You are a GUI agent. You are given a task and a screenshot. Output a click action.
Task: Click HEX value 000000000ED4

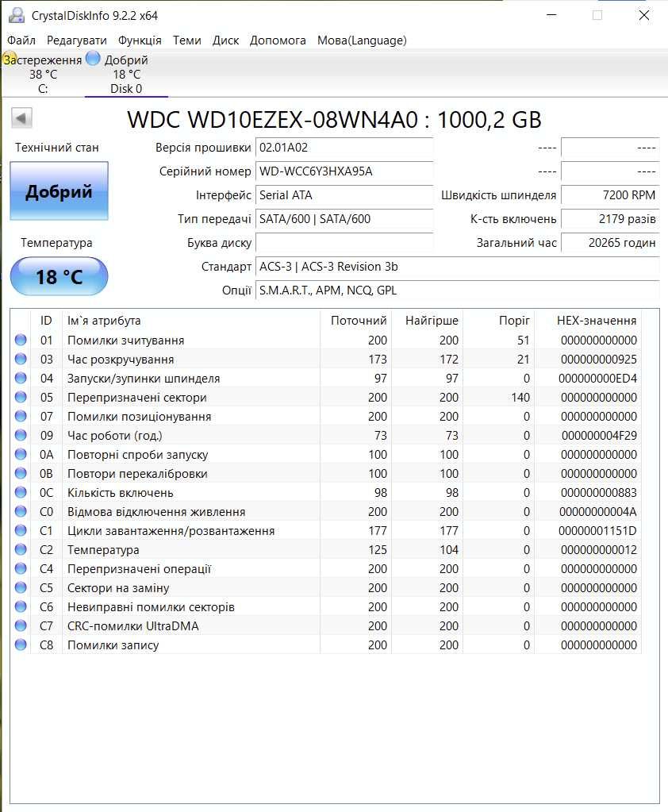tap(597, 379)
